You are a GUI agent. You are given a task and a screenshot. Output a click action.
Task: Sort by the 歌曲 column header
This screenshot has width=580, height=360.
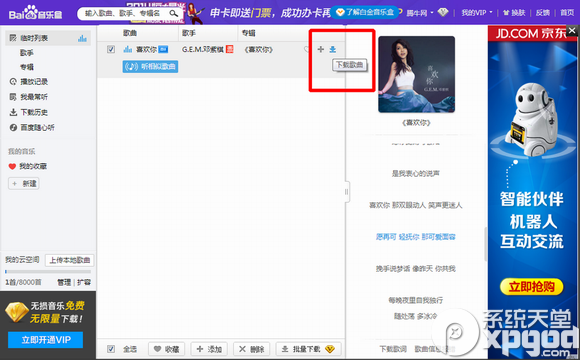(x=130, y=33)
